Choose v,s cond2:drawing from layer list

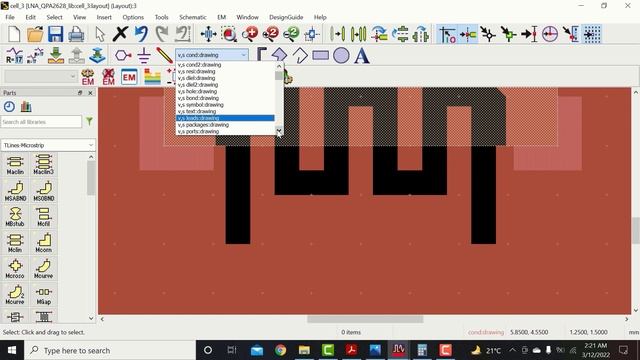pos(225,65)
